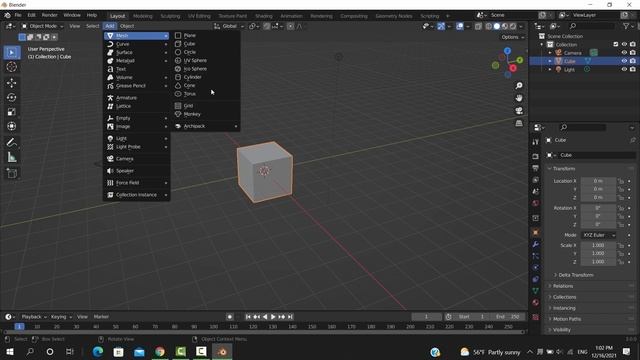Screen dimensions: 640x360
Task: Disable Cube in renders camera icon
Action: coord(633,61)
